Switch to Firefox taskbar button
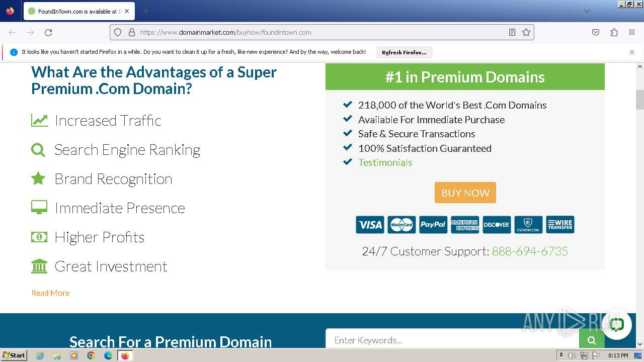 pos(125,355)
